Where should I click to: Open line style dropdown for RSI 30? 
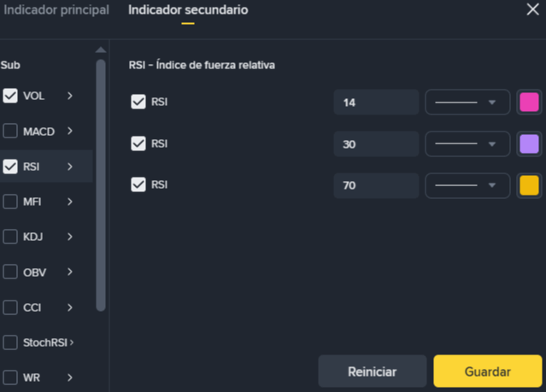[467, 143]
